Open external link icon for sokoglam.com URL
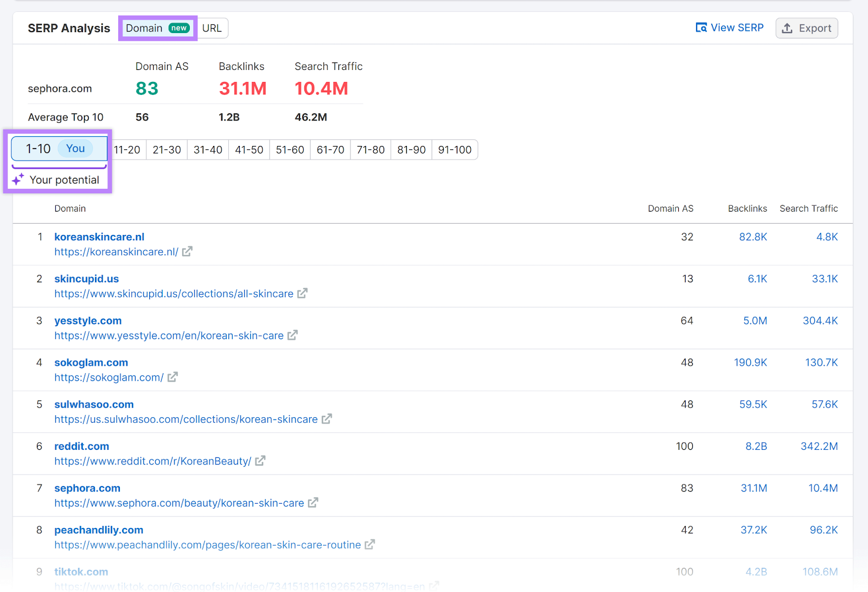This screenshot has height=592, width=868. click(173, 377)
